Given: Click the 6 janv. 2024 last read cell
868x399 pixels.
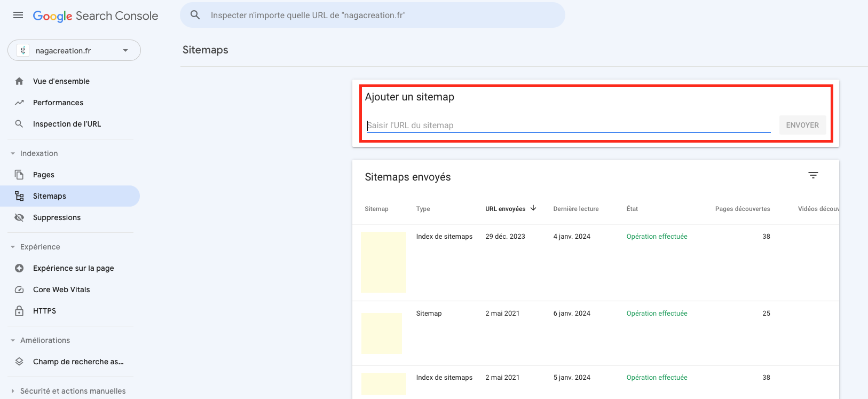Looking at the screenshot, I should [x=572, y=314].
